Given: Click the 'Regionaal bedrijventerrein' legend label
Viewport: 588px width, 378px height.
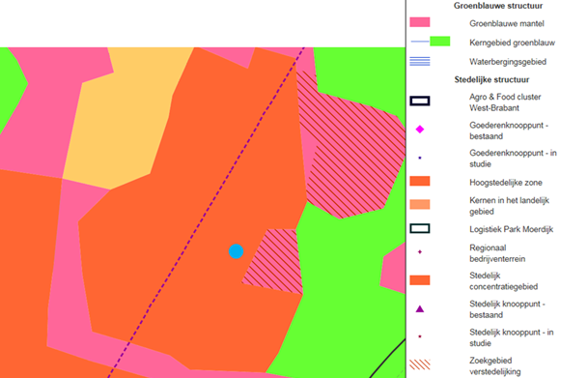Looking at the screenshot, I should (497, 253).
